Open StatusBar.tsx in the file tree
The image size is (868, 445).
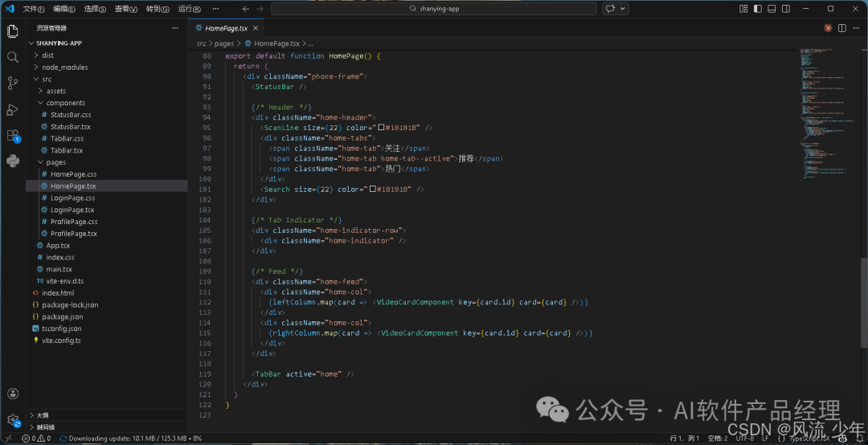[x=70, y=127]
